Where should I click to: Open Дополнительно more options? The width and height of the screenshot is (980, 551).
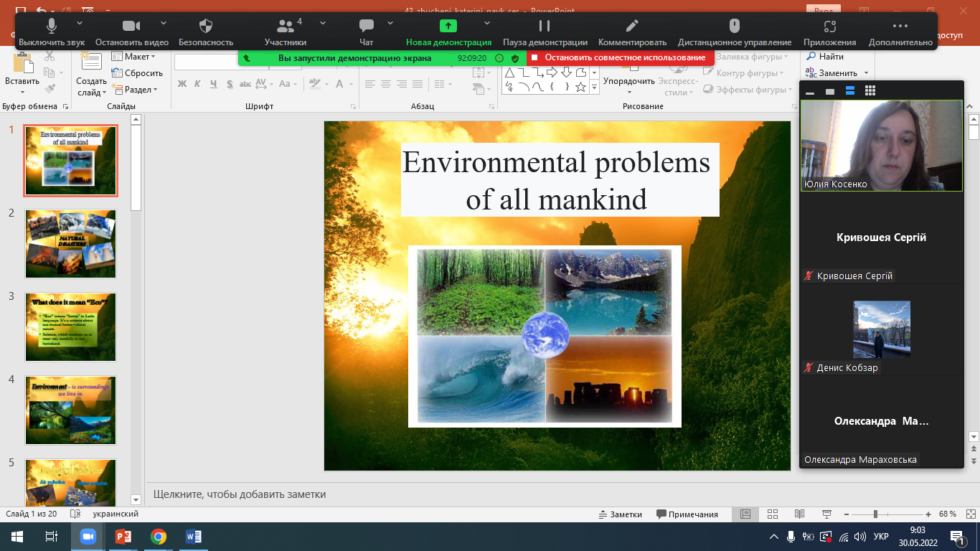coord(900,33)
